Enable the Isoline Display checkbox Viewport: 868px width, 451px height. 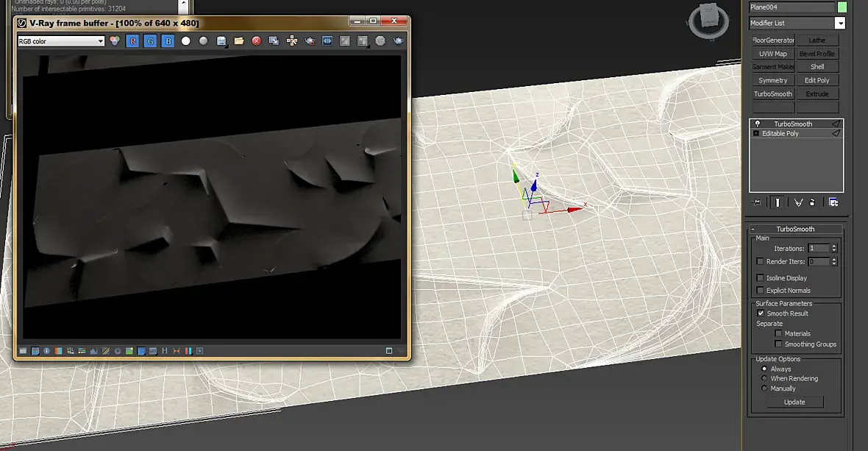(760, 278)
